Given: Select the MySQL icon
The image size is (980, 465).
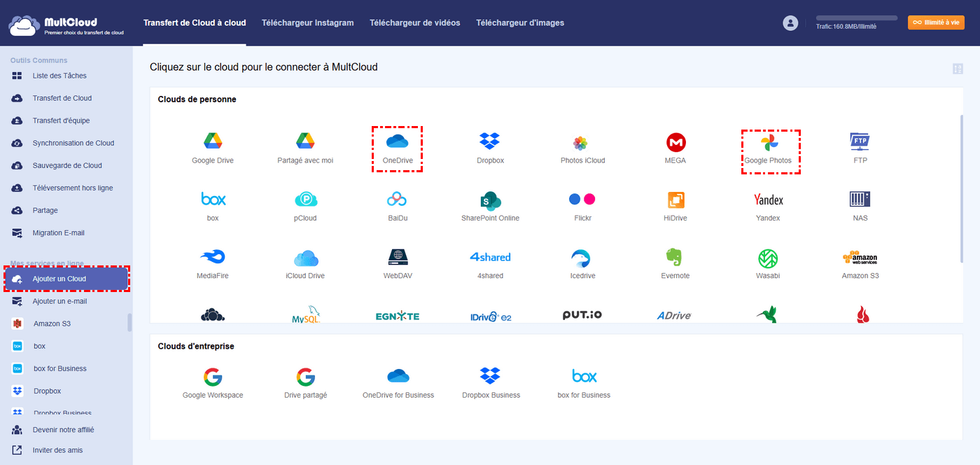Looking at the screenshot, I should pyautogui.click(x=305, y=316).
